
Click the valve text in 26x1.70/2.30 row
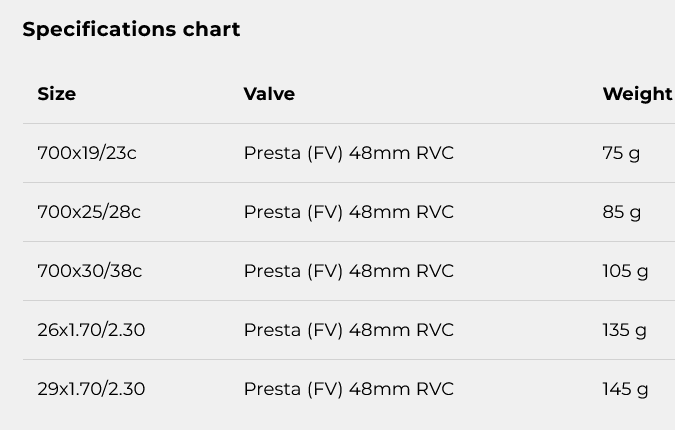[349, 331]
